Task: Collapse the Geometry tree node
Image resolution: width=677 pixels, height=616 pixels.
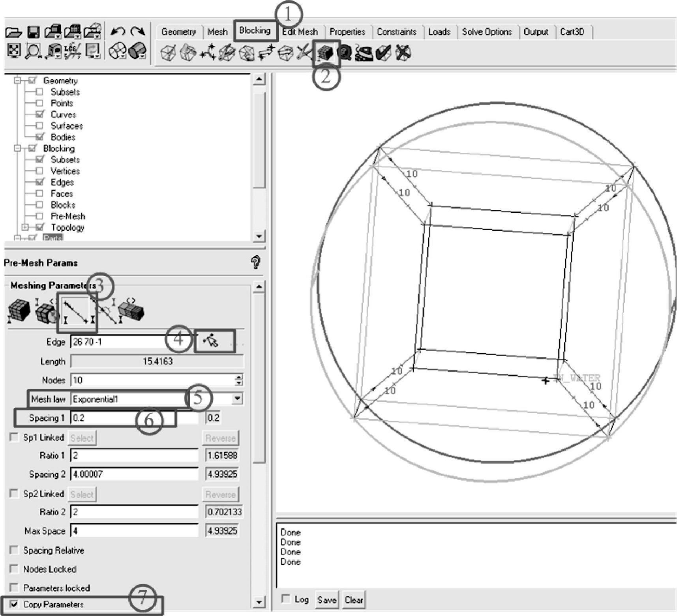Action: coord(17,81)
